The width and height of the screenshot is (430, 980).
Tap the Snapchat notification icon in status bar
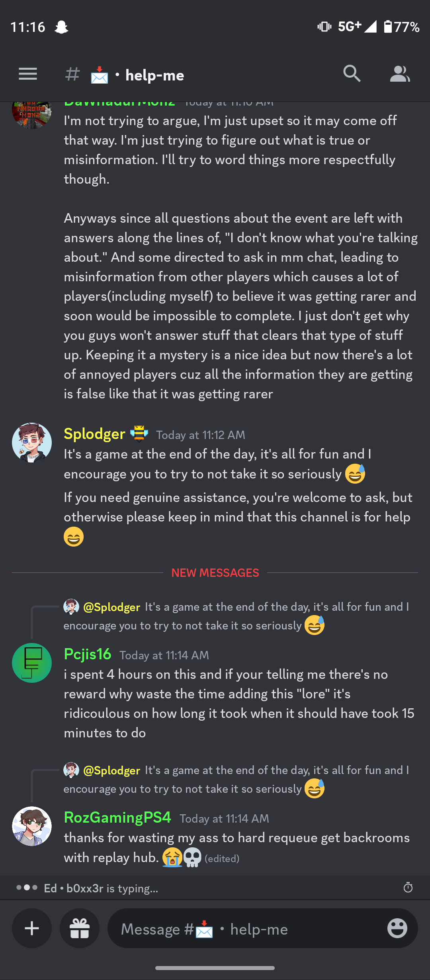[x=61, y=27]
